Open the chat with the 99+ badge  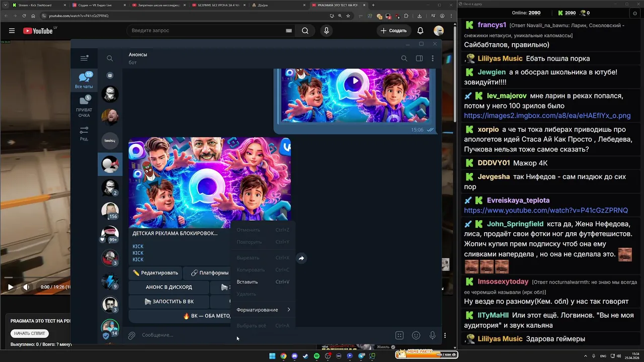click(x=110, y=234)
